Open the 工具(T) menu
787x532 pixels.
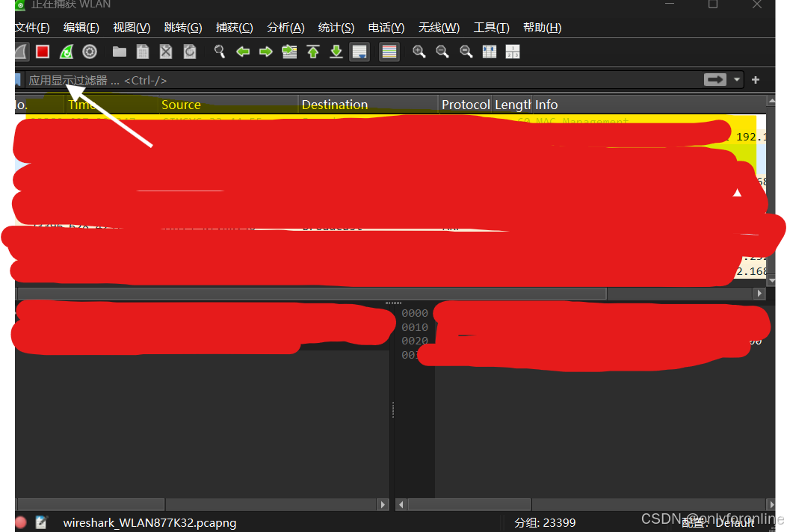point(491,28)
